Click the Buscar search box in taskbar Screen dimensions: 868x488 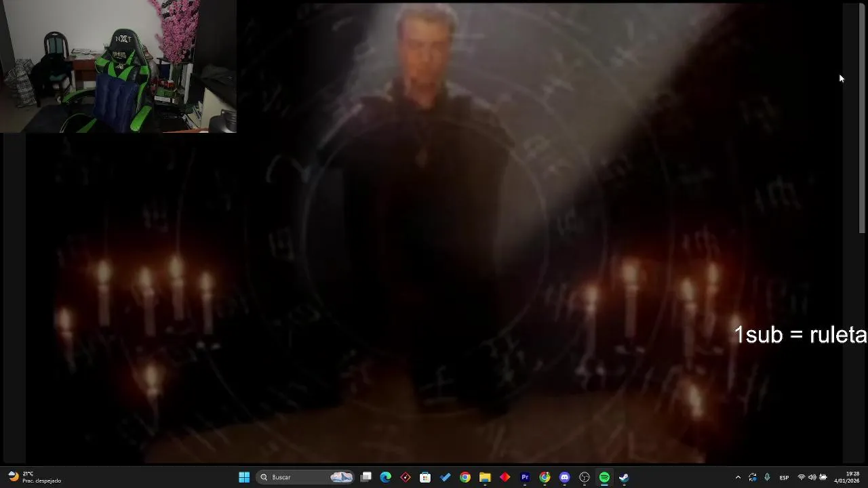coord(306,477)
